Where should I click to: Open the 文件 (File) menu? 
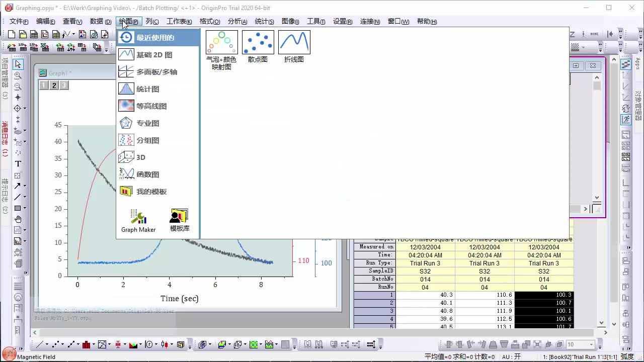click(19, 21)
